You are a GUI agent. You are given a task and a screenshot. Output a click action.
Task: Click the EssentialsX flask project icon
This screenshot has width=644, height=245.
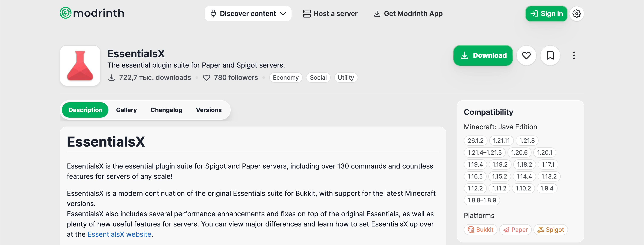coord(80,65)
